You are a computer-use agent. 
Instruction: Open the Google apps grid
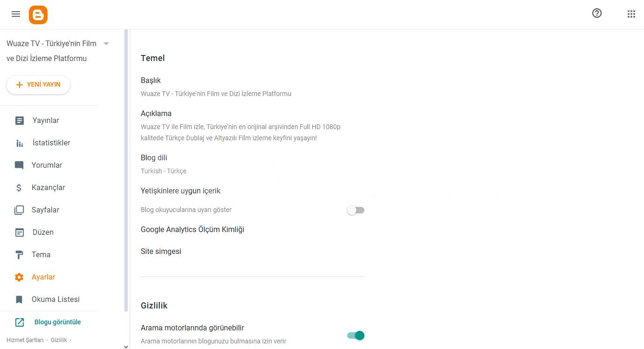[x=631, y=14]
